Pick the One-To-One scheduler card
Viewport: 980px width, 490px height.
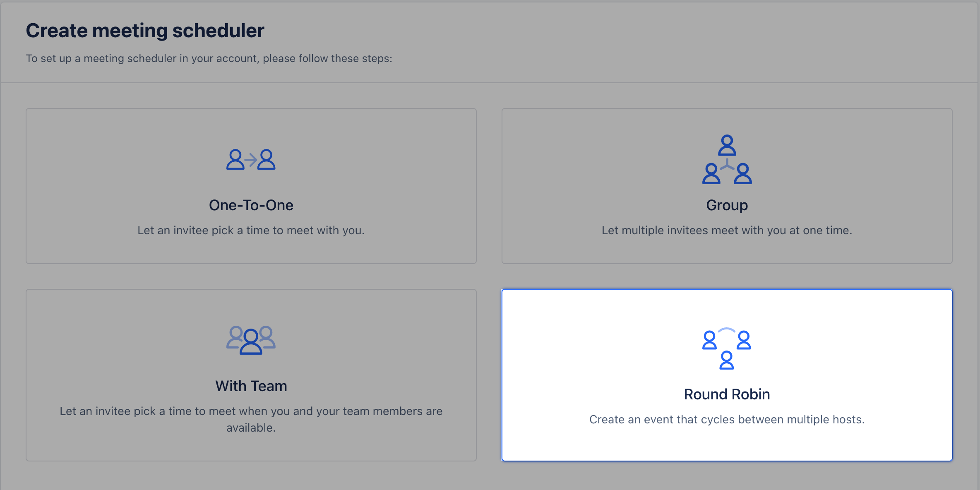click(x=251, y=186)
